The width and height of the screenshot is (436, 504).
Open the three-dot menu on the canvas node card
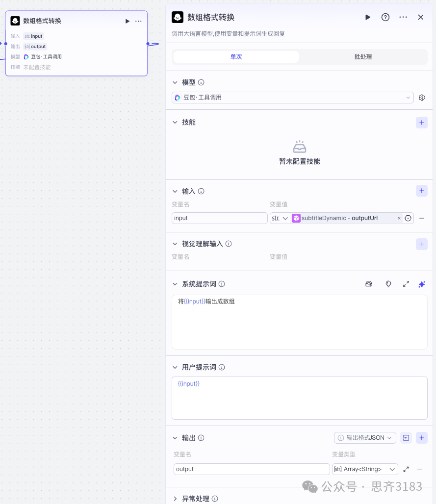(x=138, y=21)
